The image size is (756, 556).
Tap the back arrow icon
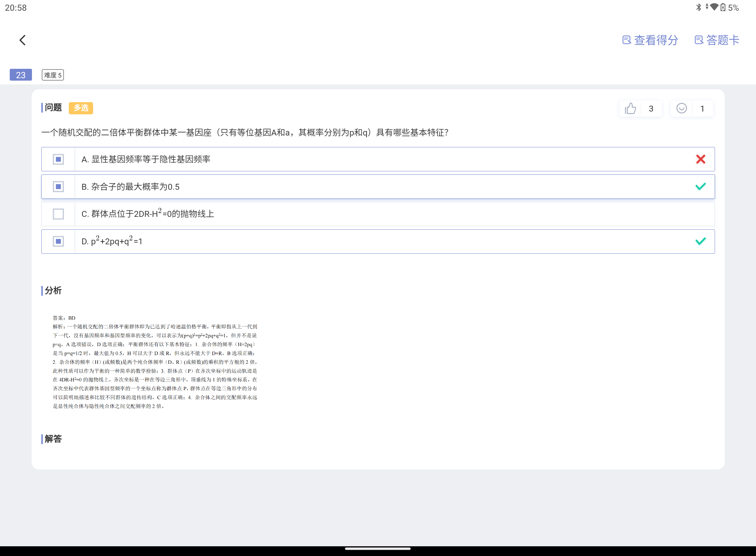pos(23,40)
